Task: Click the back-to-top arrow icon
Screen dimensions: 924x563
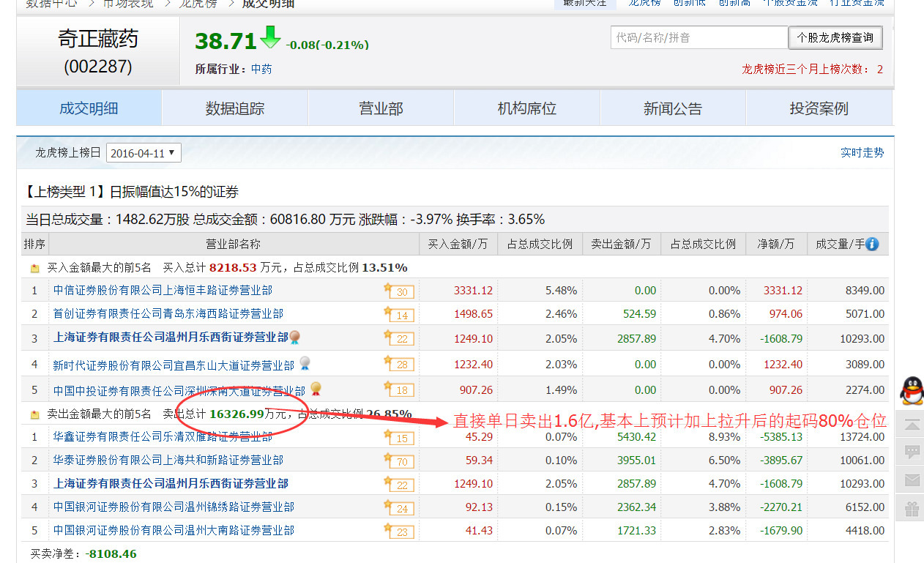Action: (912, 425)
